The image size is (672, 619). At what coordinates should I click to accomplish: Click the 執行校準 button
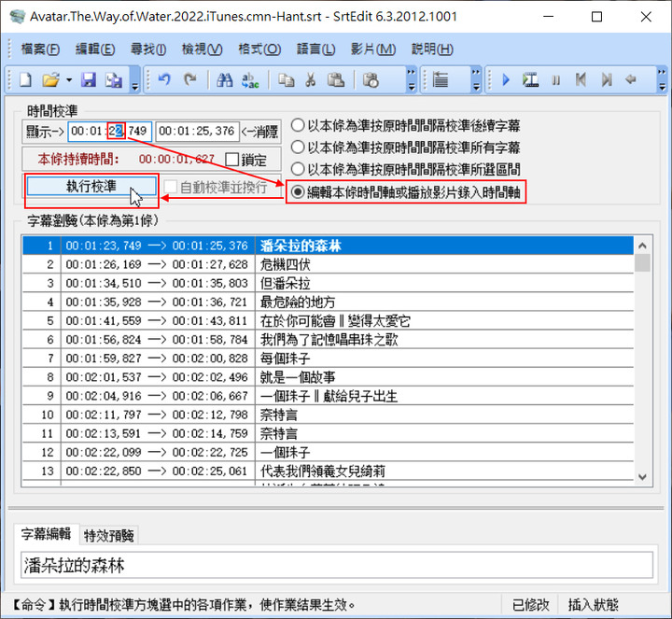point(91,187)
